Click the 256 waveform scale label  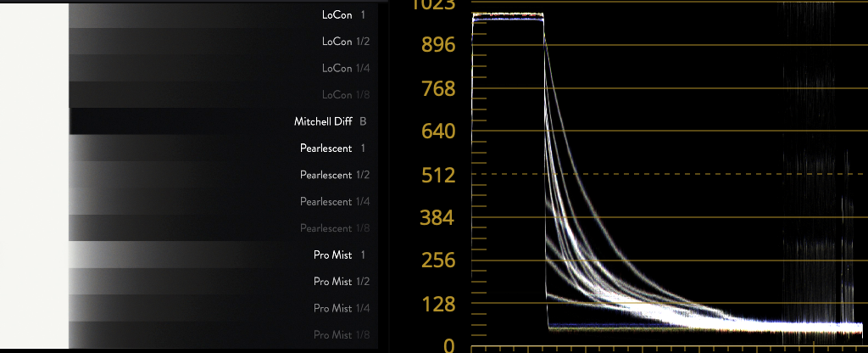(x=438, y=261)
